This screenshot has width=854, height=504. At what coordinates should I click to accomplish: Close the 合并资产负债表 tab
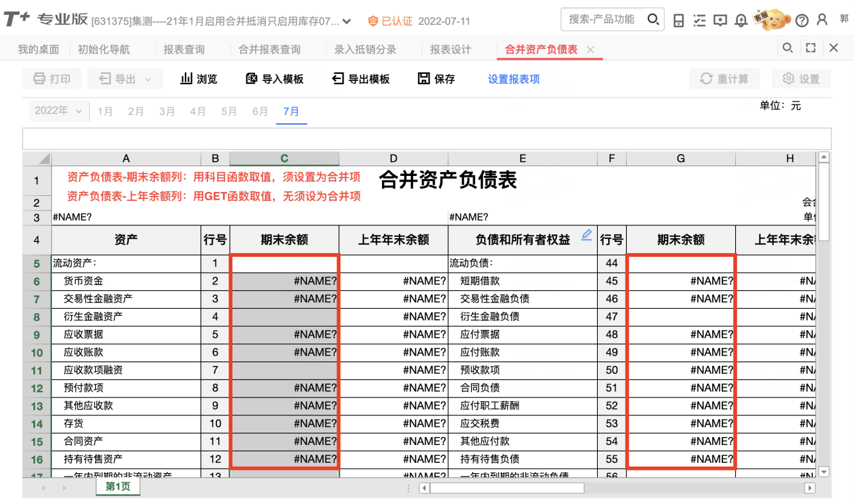coord(591,49)
